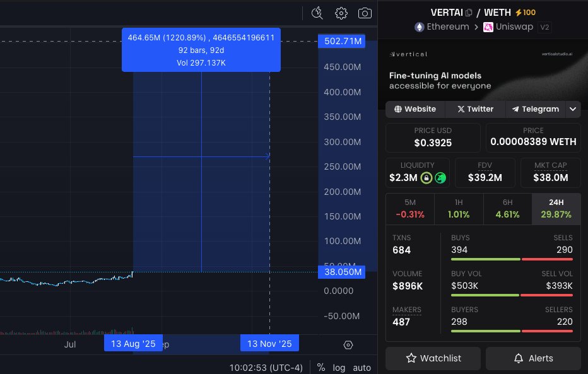Screen dimensions: 588x374
Task: Select the 24H timeframe tab
Action: pos(556,209)
